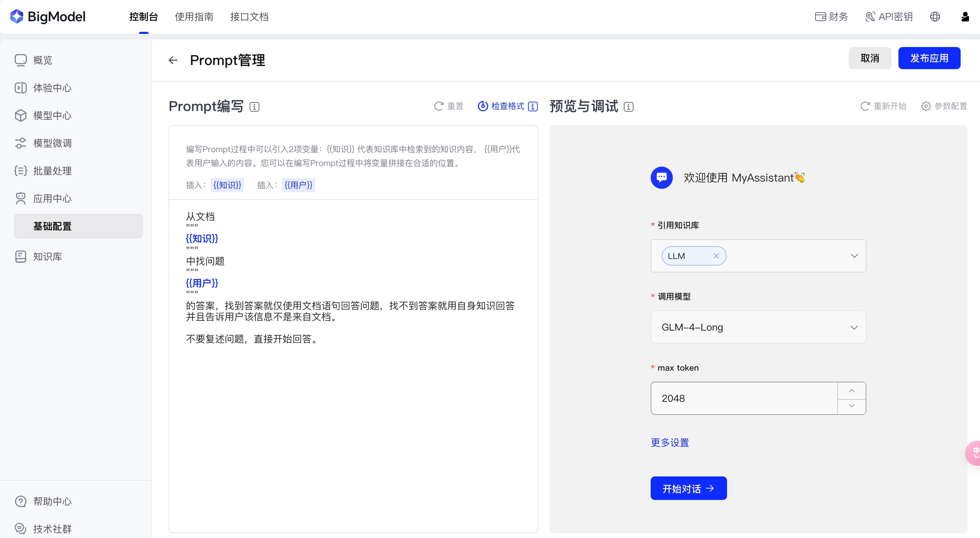The image size is (980, 538).
Task: Open 参数配置 gear settings
Action: pos(926,106)
